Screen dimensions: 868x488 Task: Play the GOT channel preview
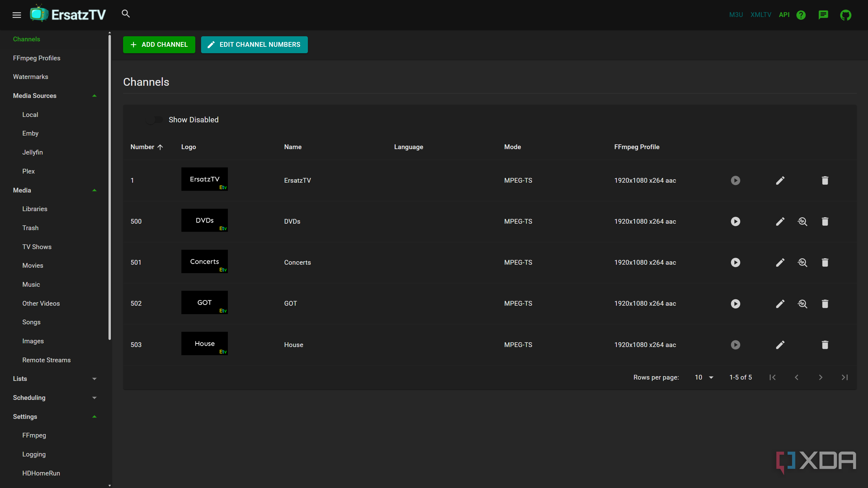pos(735,304)
